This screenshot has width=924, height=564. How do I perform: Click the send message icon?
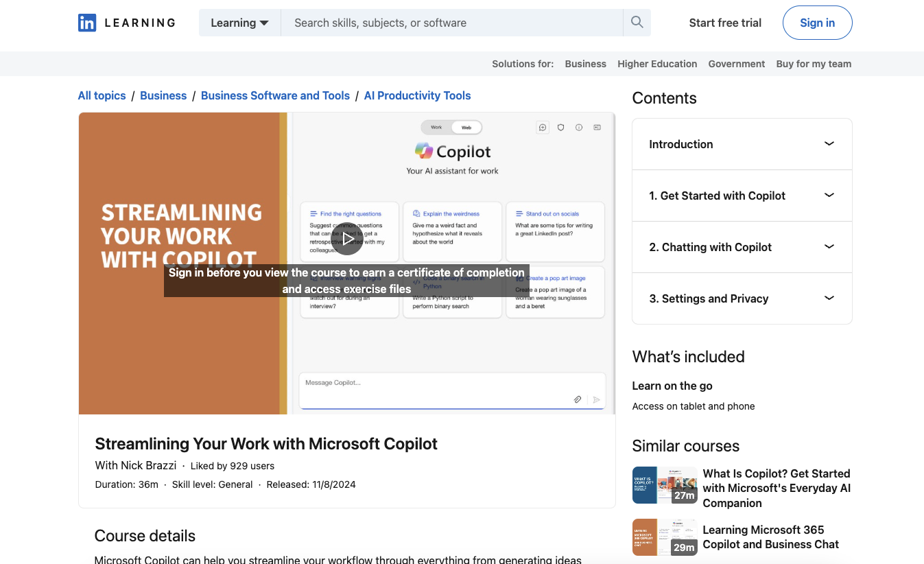595,399
